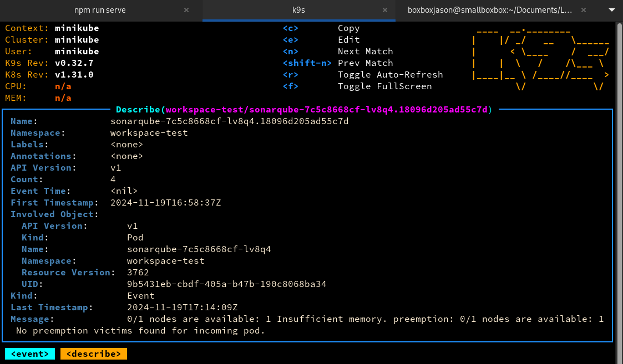Click the User minikube value
The image size is (623, 364).
click(77, 51)
